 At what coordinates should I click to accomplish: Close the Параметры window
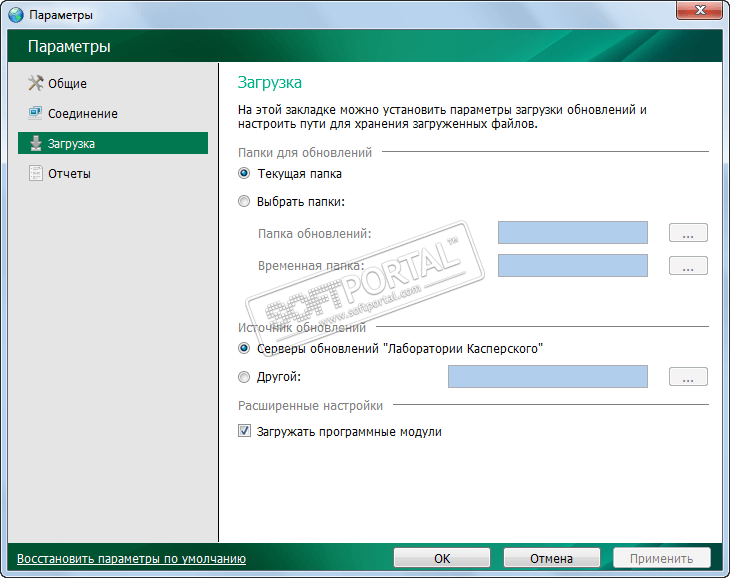(700, 10)
